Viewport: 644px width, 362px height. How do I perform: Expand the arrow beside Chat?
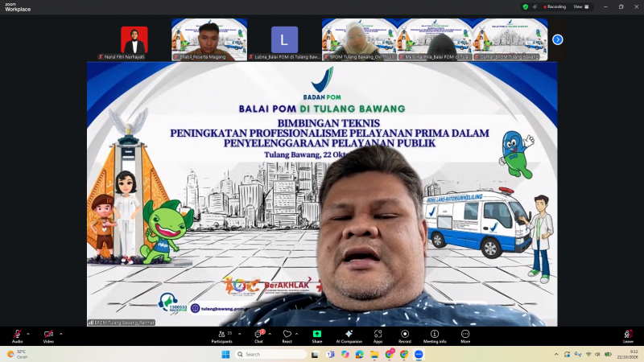pos(270,334)
